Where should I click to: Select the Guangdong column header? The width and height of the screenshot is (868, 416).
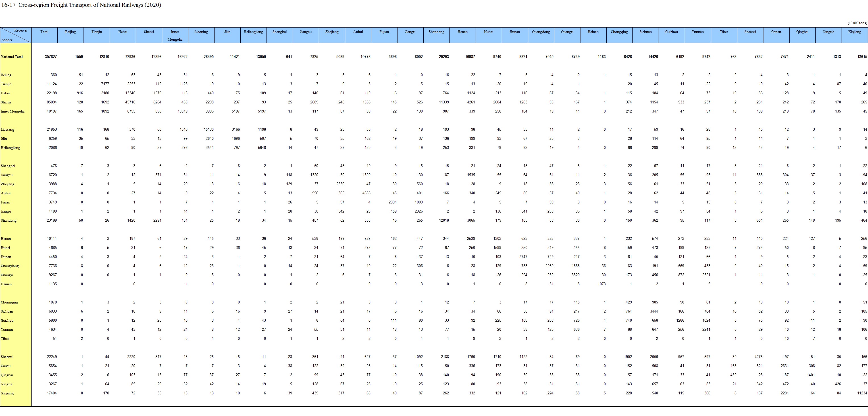541,32
